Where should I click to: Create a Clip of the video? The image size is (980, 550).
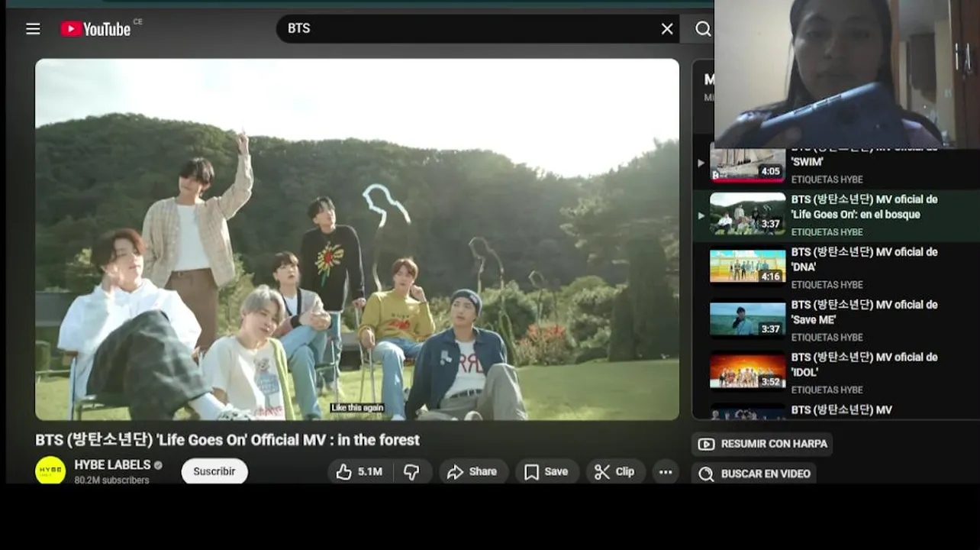[x=615, y=472]
